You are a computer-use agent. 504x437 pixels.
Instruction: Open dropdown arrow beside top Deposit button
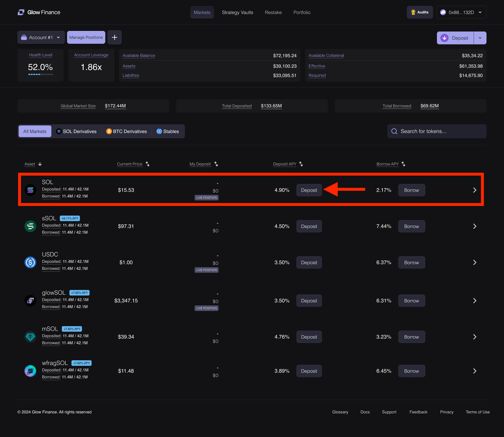tap(480, 38)
